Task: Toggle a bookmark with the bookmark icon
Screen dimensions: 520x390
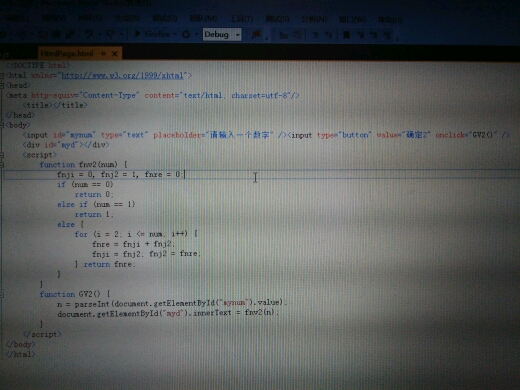Action: (x=347, y=35)
